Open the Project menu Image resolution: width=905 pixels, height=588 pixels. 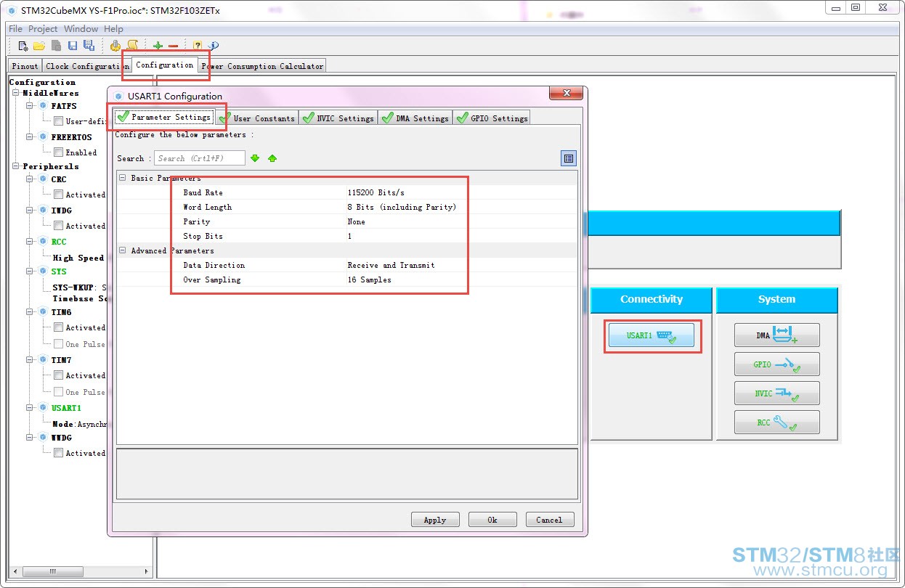pos(43,29)
